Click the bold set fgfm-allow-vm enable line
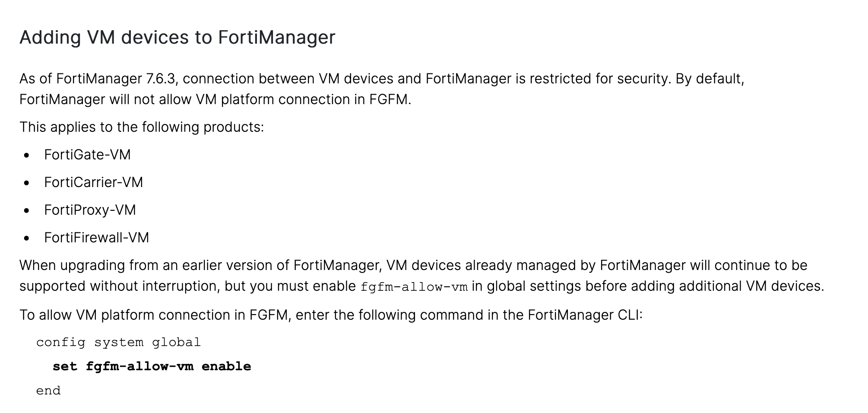The height and width of the screenshot is (413, 868). pos(152,367)
